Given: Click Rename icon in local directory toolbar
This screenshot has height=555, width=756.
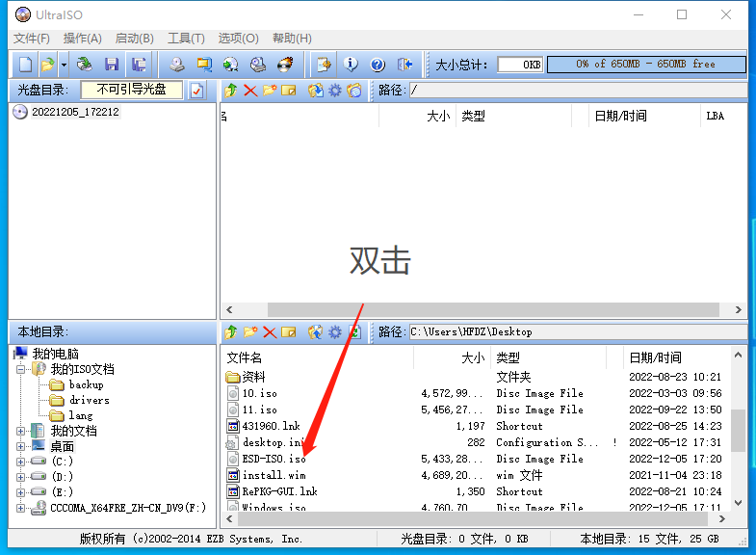Looking at the screenshot, I should [288, 331].
